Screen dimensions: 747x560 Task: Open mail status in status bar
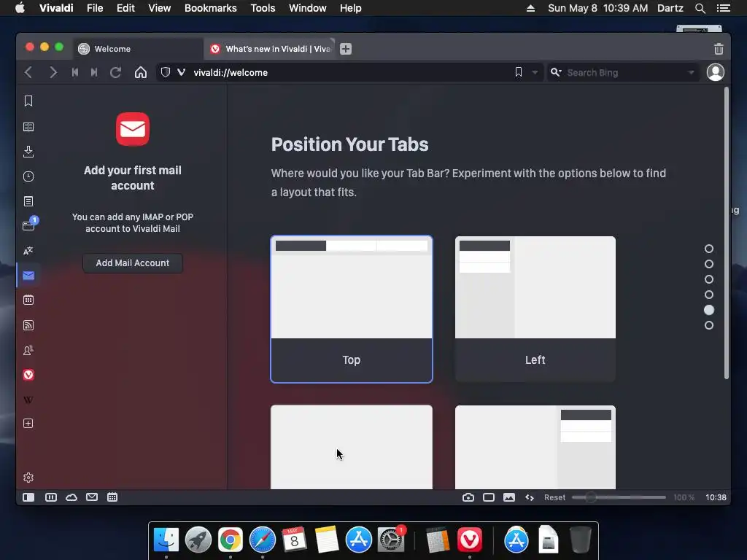[x=91, y=497]
